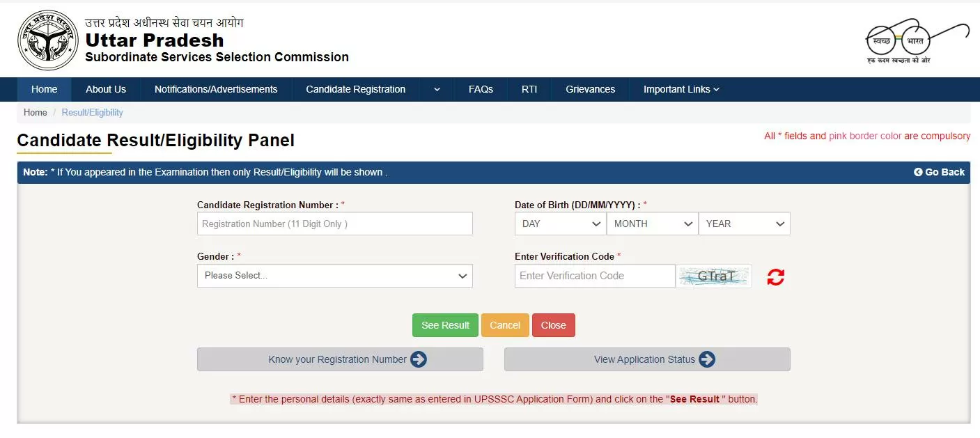Screen dimensions: 980x438
Task: Open the YEAR dropdown
Action: [x=745, y=224]
